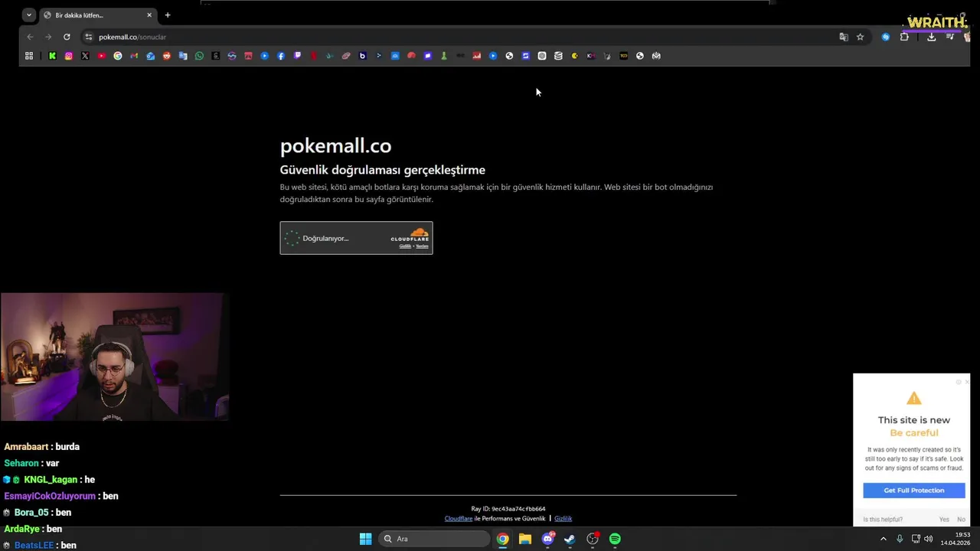The width and height of the screenshot is (980, 551).
Task: Open the X (Twitter) bookmark
Action: pyautogui.click(x=85, y=56)
